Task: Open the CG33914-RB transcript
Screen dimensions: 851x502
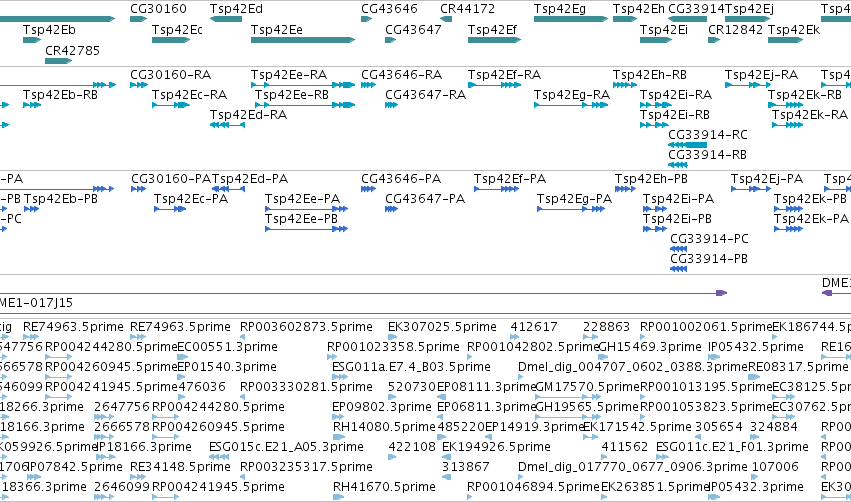Action: click(678, 165)
